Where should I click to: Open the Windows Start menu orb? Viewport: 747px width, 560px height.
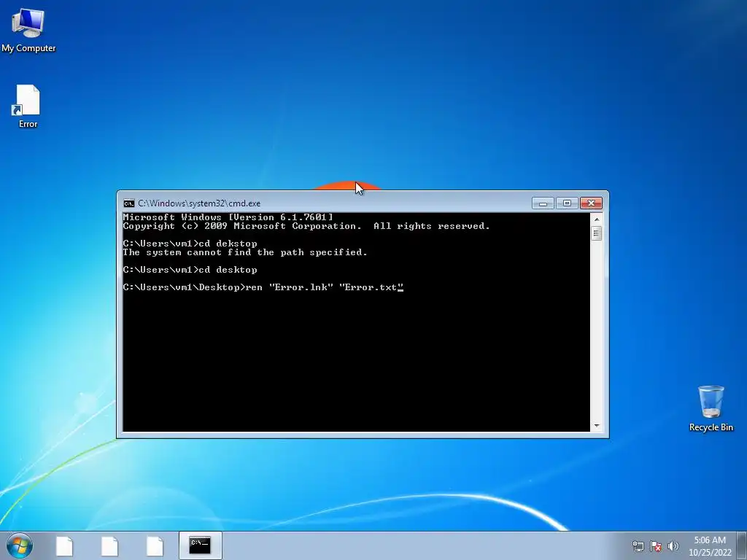tap(20, 545)
